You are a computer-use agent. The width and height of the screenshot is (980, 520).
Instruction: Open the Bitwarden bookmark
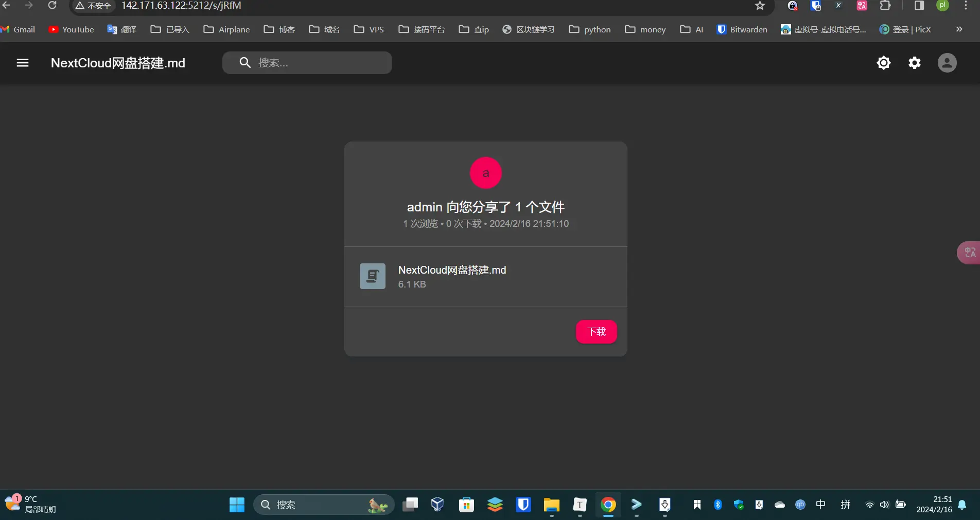(x=742, y=29)
